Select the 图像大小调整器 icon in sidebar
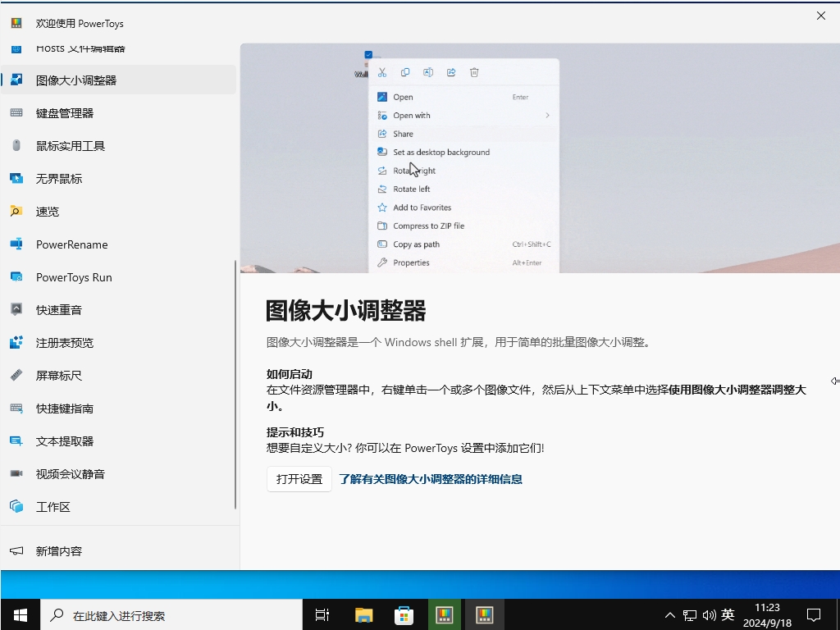 16,80
